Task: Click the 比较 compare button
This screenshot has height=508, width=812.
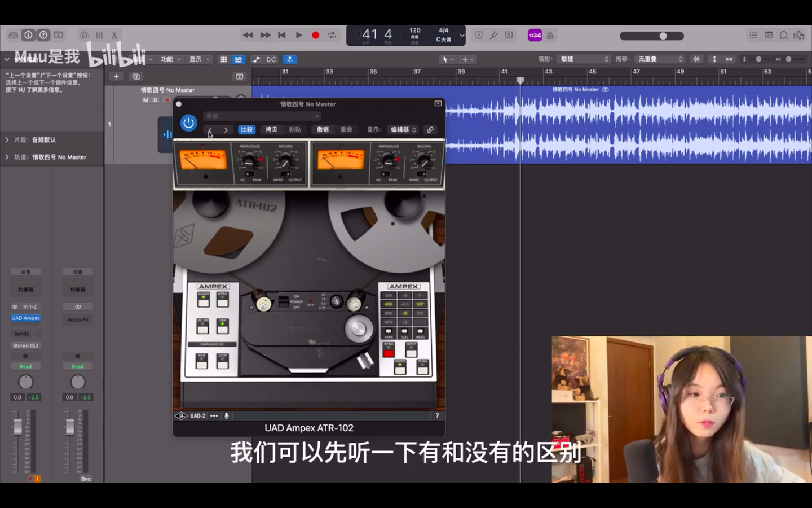Action: point(247,130)
